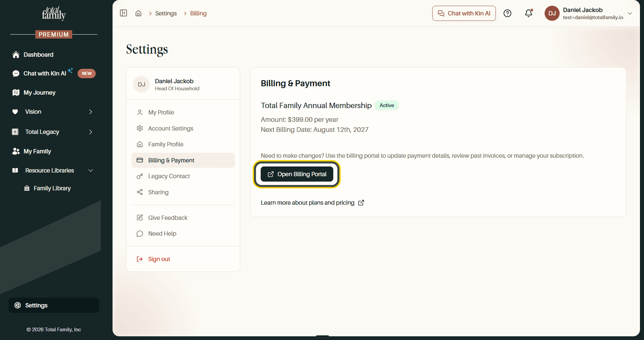Click the PREMIUM plan badge
Viewport: 644px width, 340px height.
coord(54,34)
